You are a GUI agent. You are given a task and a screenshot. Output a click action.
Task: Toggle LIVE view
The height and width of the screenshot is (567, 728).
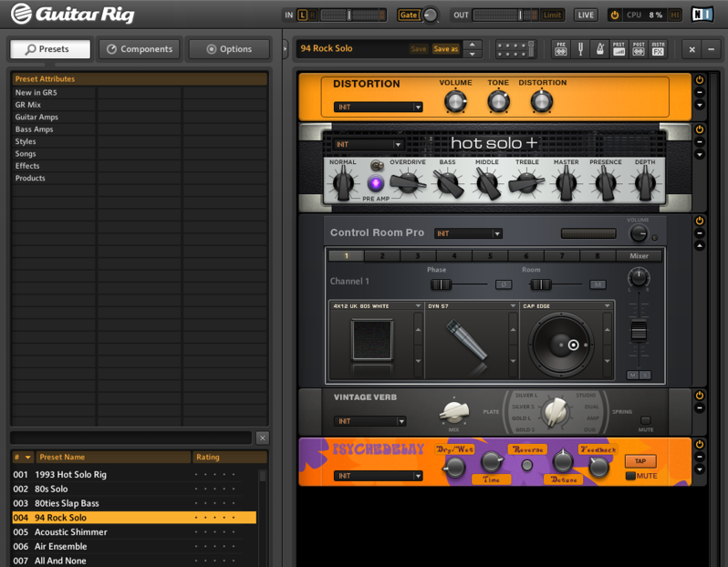pos(586,15)
